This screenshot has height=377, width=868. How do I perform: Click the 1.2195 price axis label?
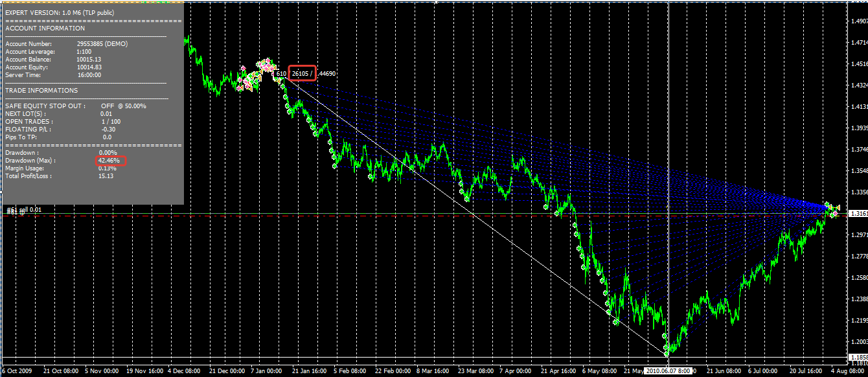pos(858,321)
